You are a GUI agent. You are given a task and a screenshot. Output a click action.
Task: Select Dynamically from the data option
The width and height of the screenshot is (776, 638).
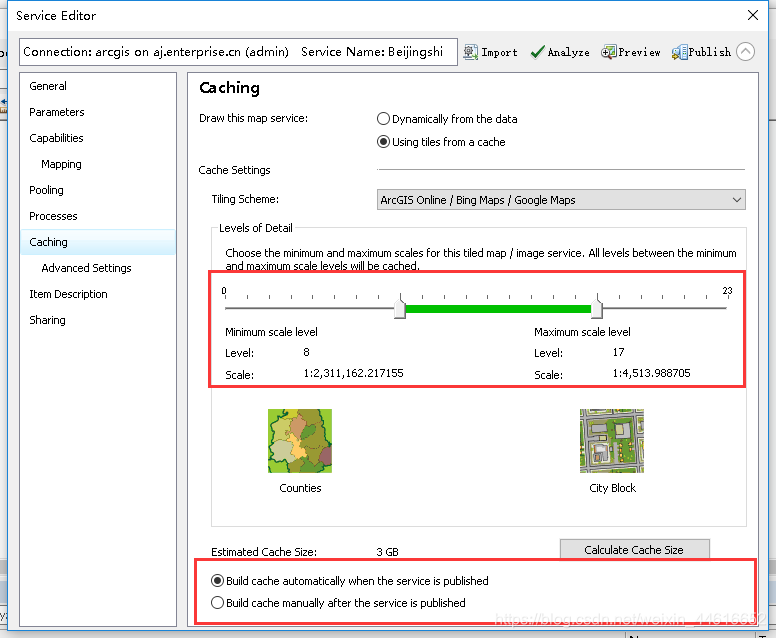447,119
